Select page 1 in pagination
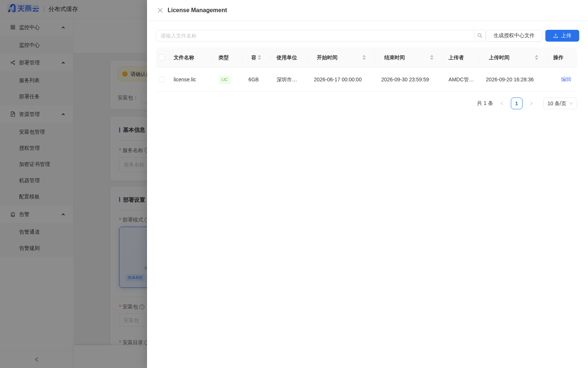 tap(517, 103)
